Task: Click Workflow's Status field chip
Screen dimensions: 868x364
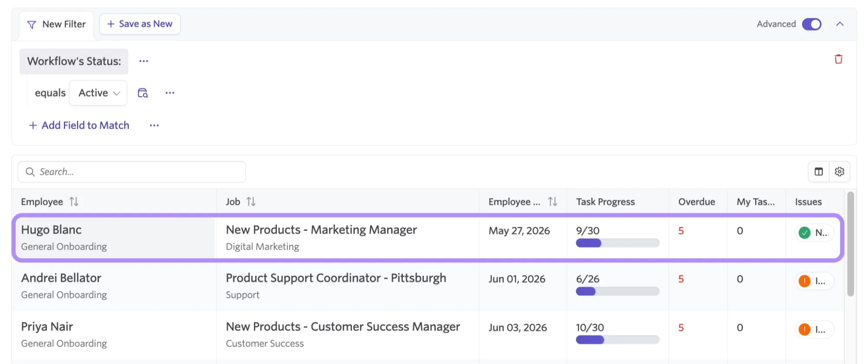Action: 74,61
